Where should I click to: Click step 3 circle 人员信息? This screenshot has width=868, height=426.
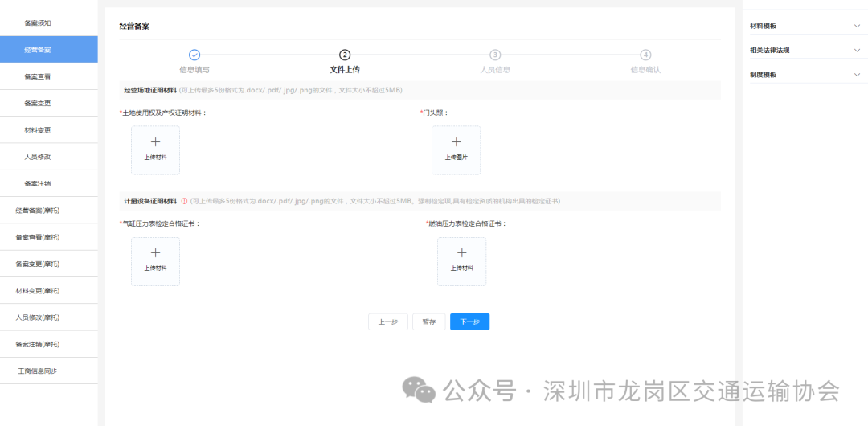495,55
